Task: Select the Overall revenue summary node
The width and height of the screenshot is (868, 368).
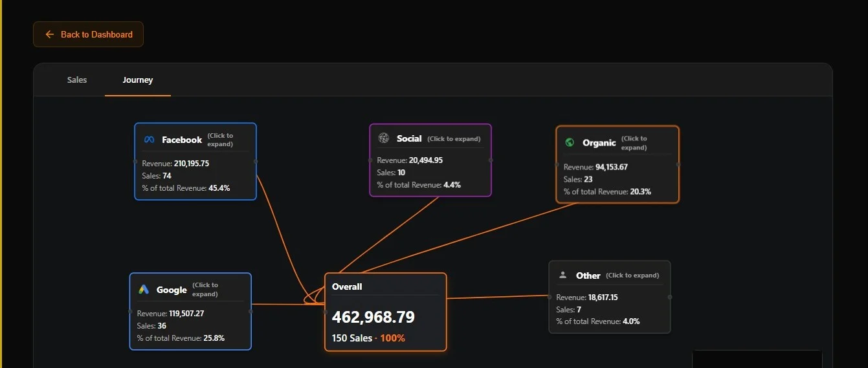Action: click(386, 312)
